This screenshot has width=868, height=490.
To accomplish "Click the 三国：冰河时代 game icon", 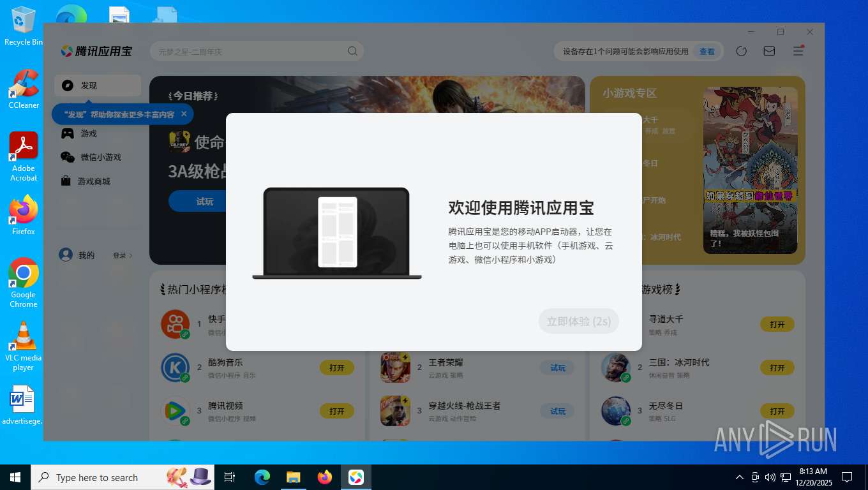I will 616,367.
